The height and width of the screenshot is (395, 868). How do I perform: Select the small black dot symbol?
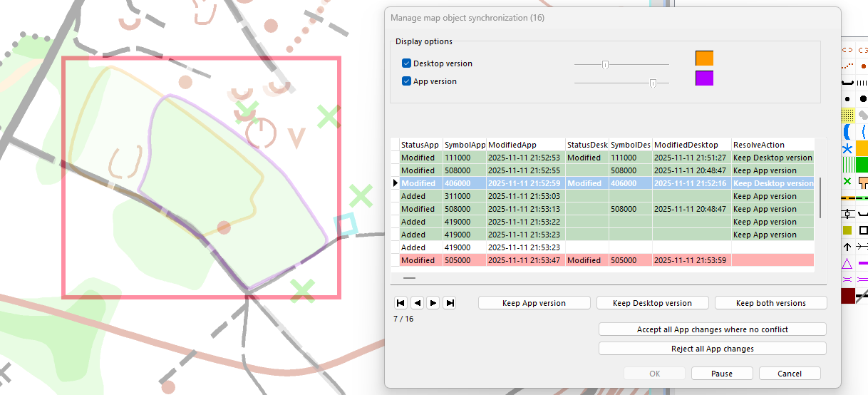[847, 99]
